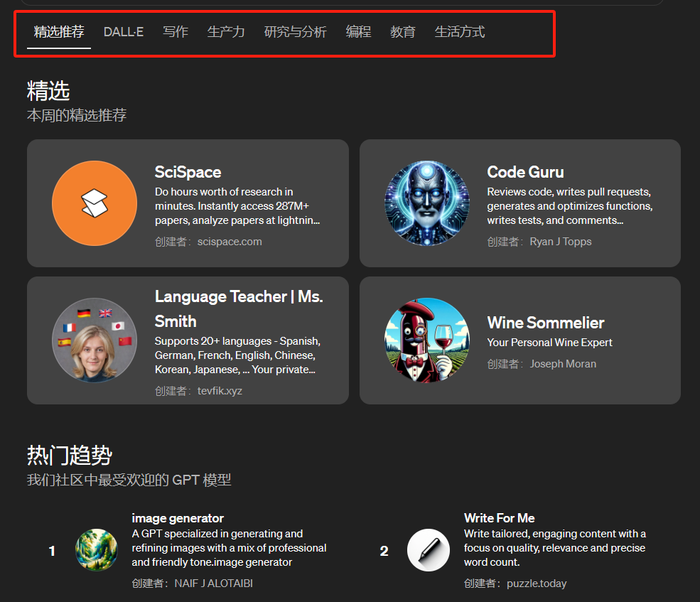Click creator name NAIF J ALOTAIBI
Viewport: 700px width, 602px height.
(213, 584)
